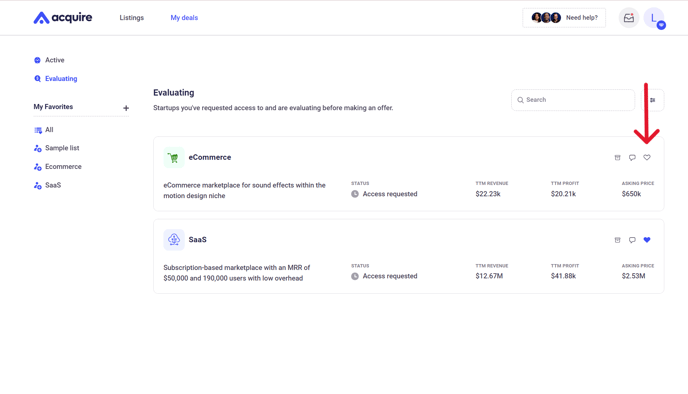
Task: Click the eCommerce shopping cart icon
Action: tap(174, 158)
